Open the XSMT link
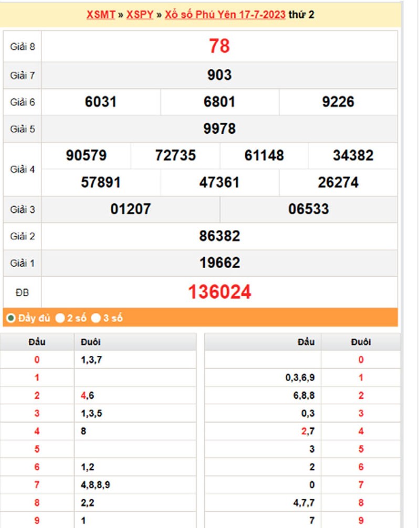The height and width of the screenshot is (528, 420). click(100, 15)
